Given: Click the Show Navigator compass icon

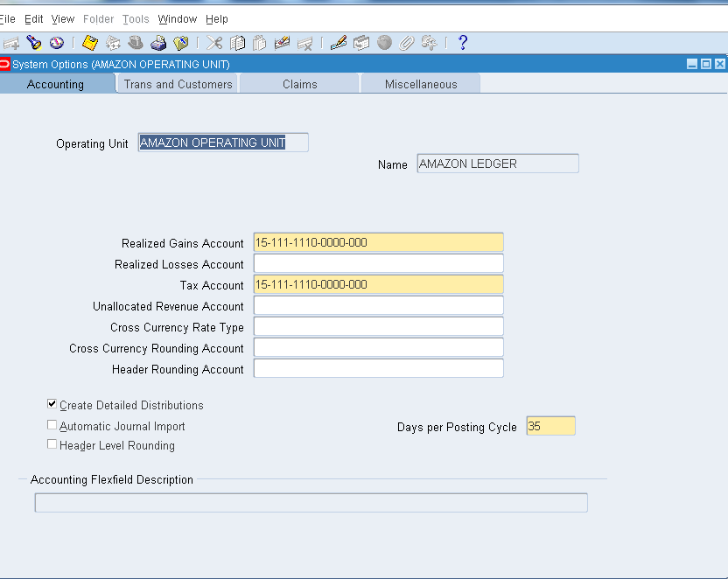Looking at the screenshot, I should (57, 43).
